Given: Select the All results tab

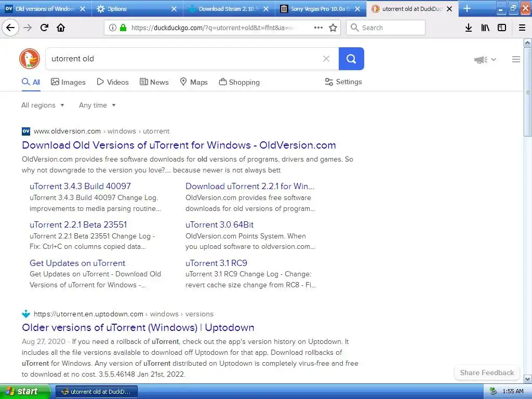Looking at the screenshot, I should pos(31,82).
